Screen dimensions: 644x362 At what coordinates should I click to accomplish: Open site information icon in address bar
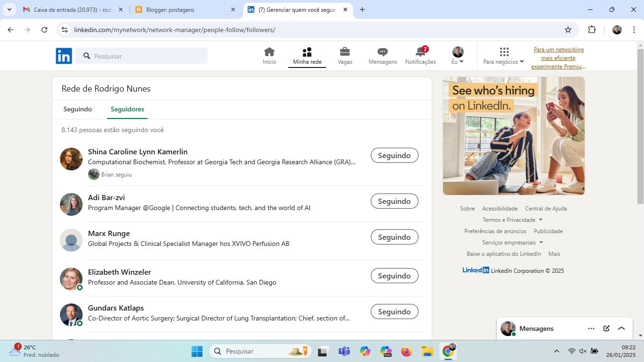[x=65, y=30]
